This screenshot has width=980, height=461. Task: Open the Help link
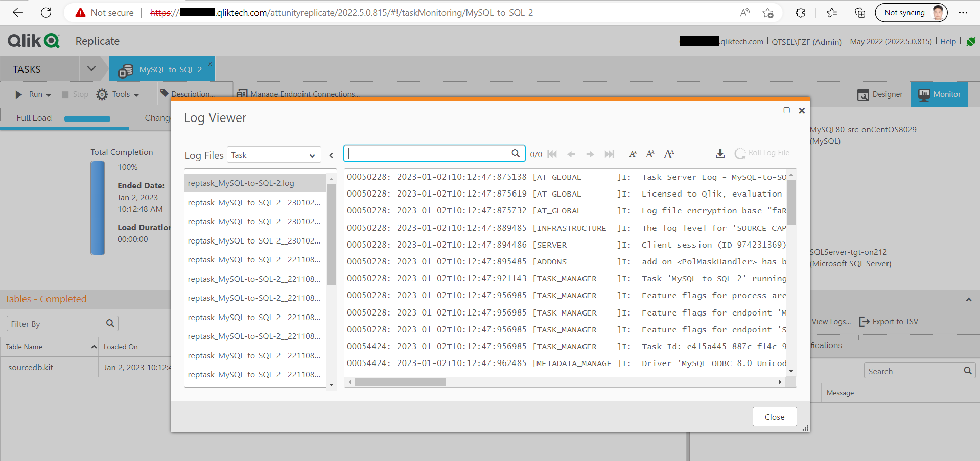click(947, 41)
